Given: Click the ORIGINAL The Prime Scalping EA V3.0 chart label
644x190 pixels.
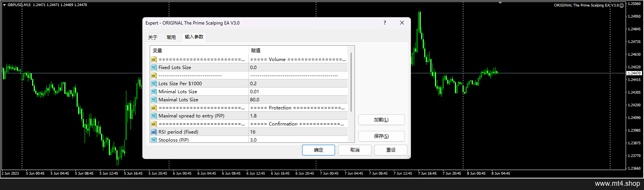Looking at the screenshot, I should click(x=586, y=5).
